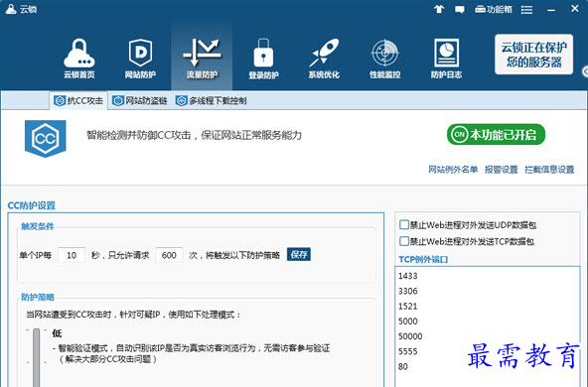Expand the side panel arrow at right edge
Viewport: 588px width, 387px height.
585,71
